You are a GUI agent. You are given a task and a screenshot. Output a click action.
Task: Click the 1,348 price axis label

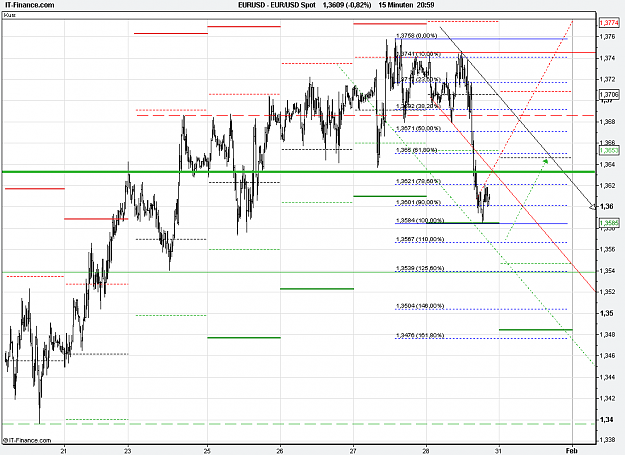pos(607,334)
